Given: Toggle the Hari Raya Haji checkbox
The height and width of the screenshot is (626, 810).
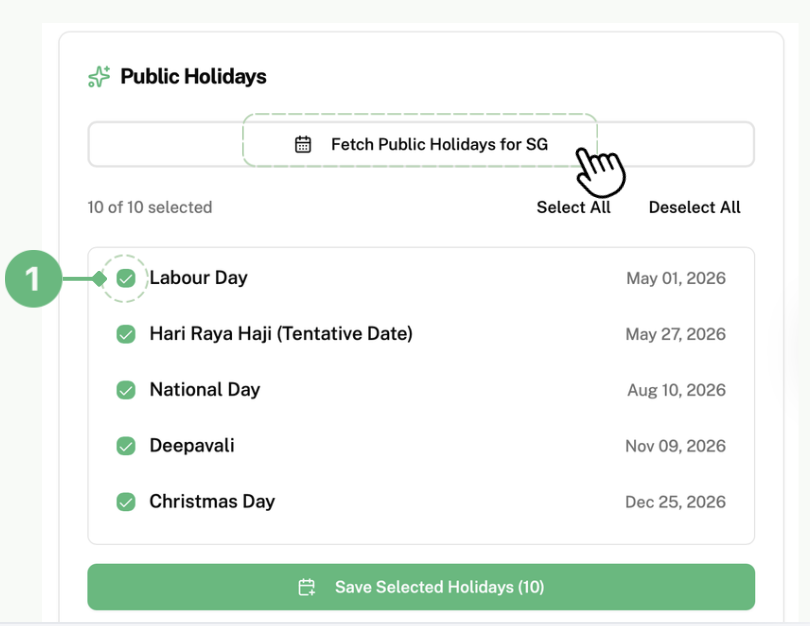Looking at the screenshot, I should (126, 334).
